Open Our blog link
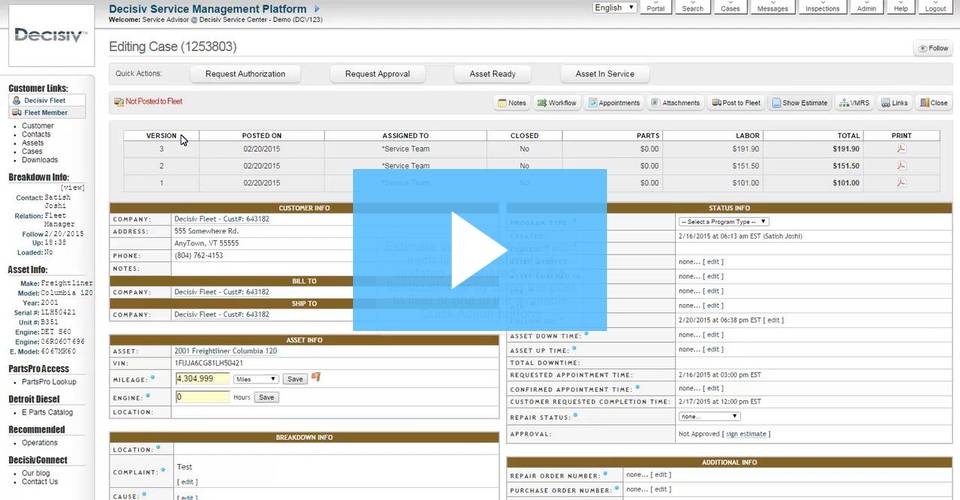The width and height of the screenshot is (960, 500). point(36,473)
